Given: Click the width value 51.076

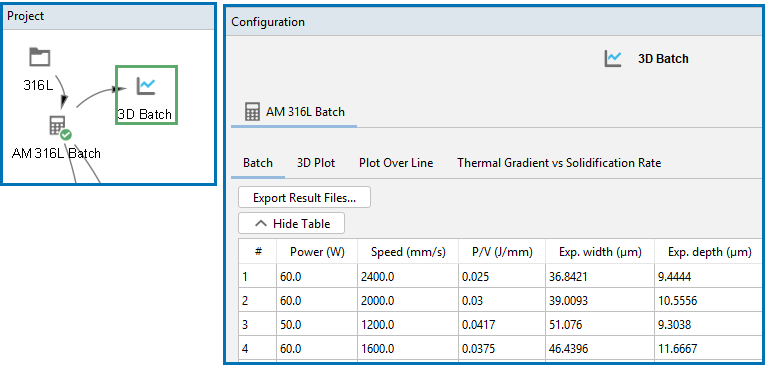Looking at the screenshot, I should click(600, 324).
